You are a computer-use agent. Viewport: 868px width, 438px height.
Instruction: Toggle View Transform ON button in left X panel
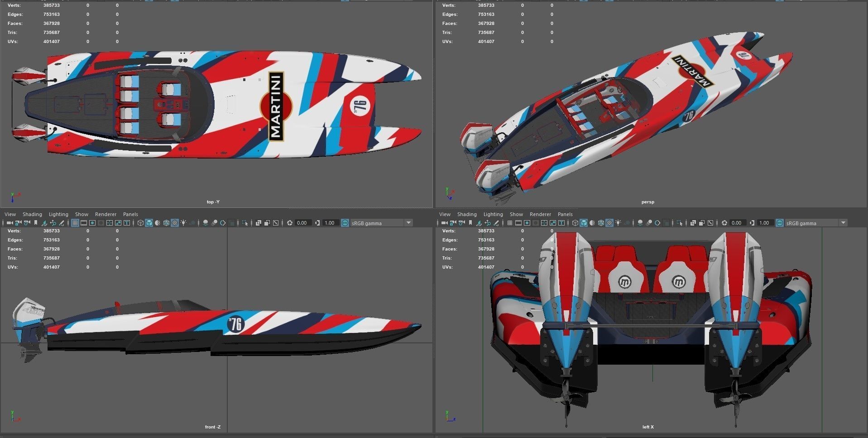pyautogui.click(x=780, y=223)
